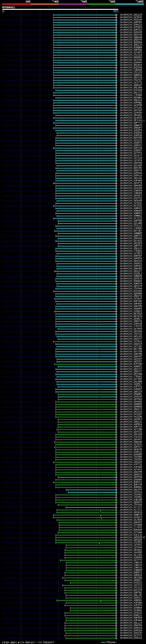This screenshot has height=644, width=146.
Task: Click label UniRef100_C7E662
Action: 131,377
